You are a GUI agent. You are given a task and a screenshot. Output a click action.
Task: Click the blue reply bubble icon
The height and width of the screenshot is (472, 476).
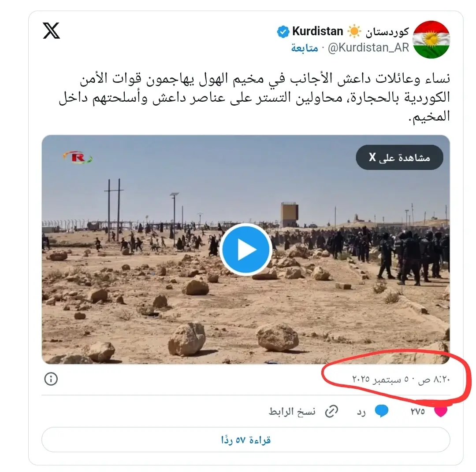(x=382, y=411)
